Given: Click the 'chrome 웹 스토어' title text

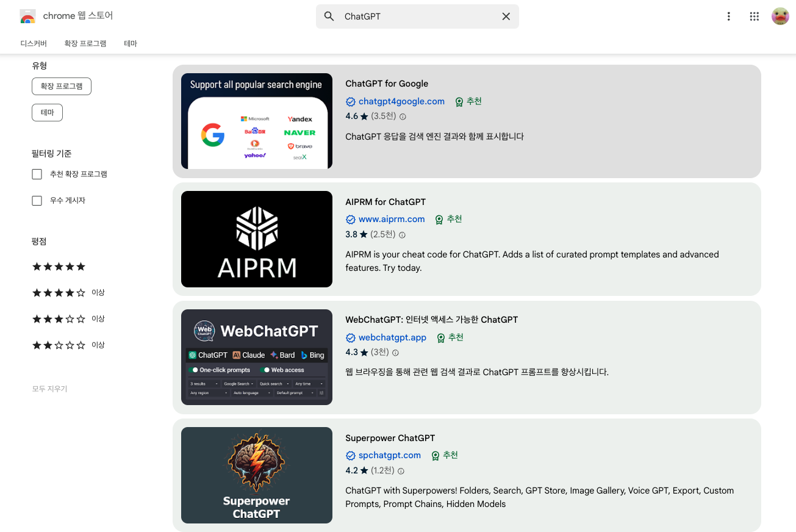Looking at the screenshot, I should pos(78,16).
